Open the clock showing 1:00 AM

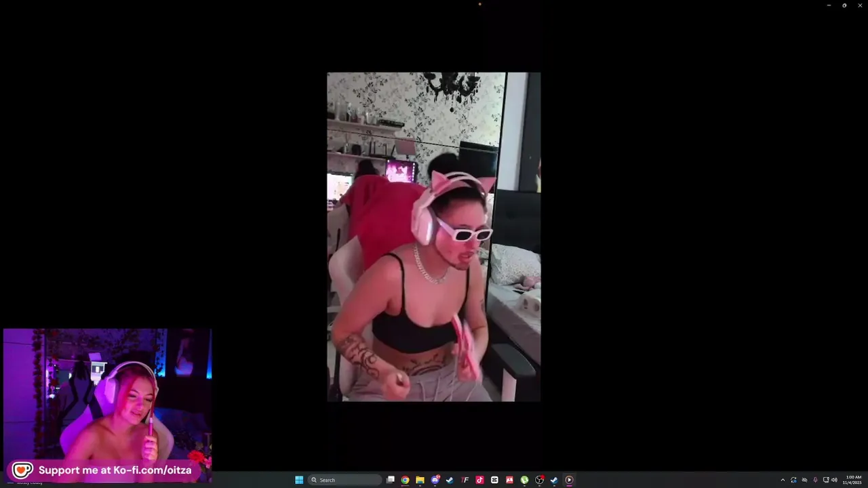tap(852, 480)
